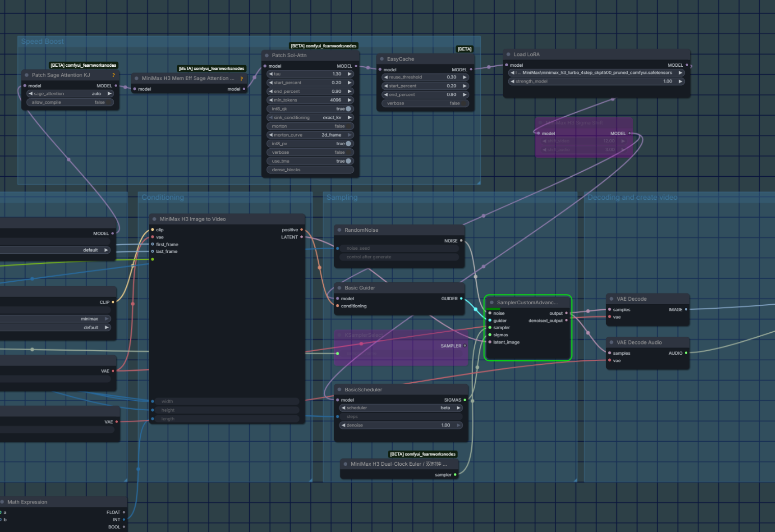
Task: Click the BETA badge above Patch Sol-Attn
Action: point(324,46)
